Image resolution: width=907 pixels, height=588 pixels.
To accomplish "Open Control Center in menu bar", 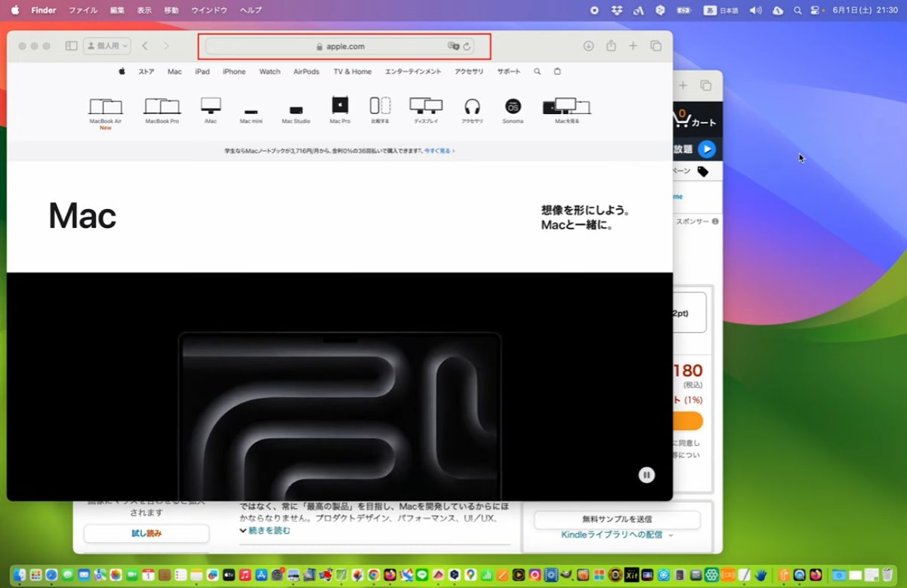I will [x=815, y=10].
